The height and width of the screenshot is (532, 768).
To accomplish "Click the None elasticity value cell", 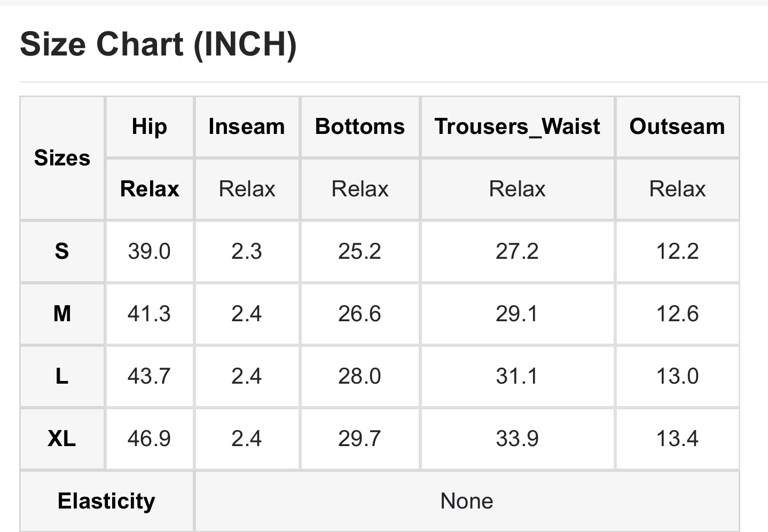I will point(467,501).
